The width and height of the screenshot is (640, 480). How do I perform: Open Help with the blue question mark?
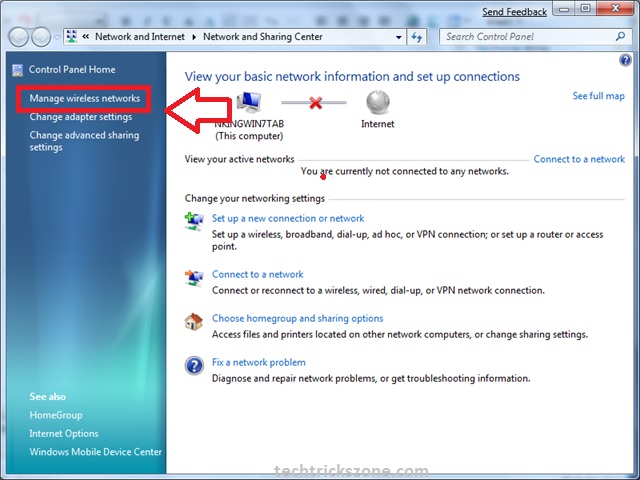point(626,60)
